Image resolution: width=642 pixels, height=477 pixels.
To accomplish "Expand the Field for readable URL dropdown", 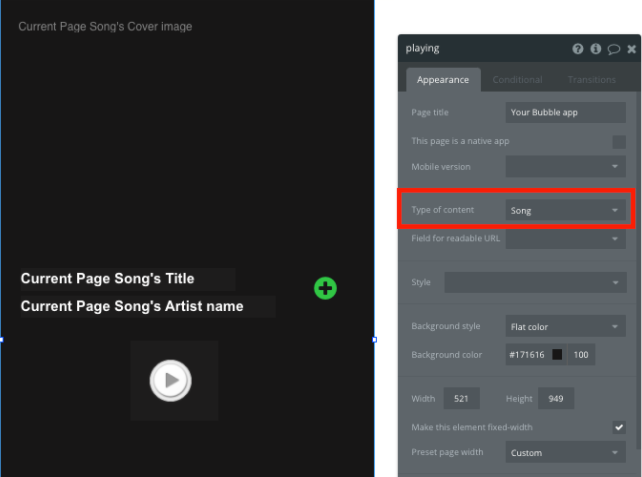I will pyautogui.click(x=565, y=239).
